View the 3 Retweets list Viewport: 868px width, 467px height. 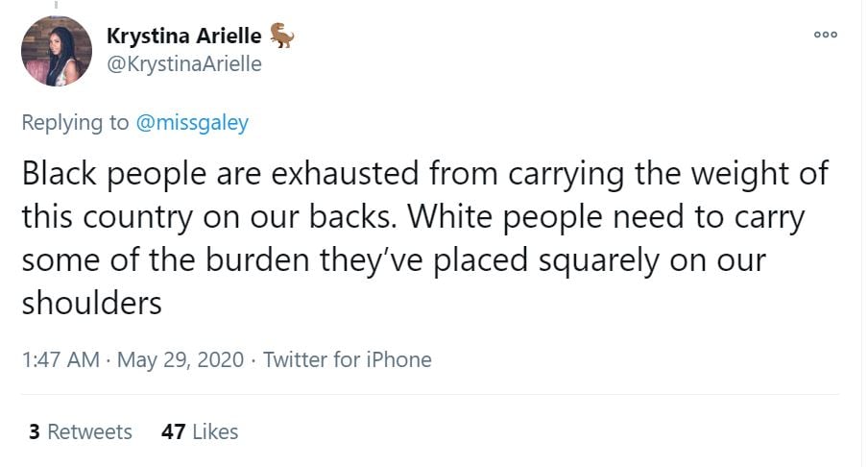pos(81,431)
